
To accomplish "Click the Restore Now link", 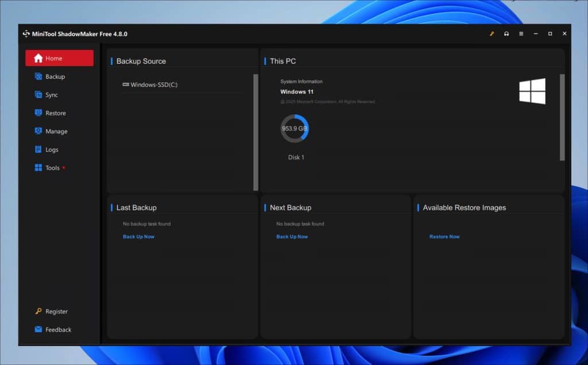I will tap(444, 237).
